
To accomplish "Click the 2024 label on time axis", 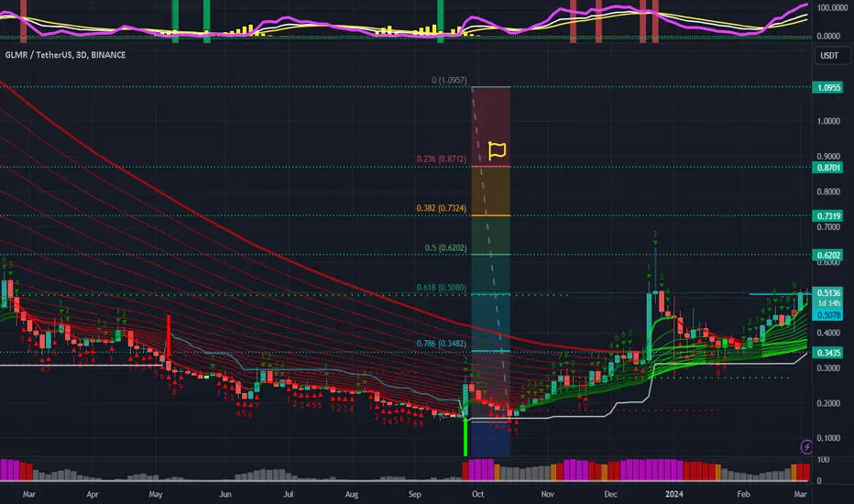I will pyautogui.click(x=673, y=494).
